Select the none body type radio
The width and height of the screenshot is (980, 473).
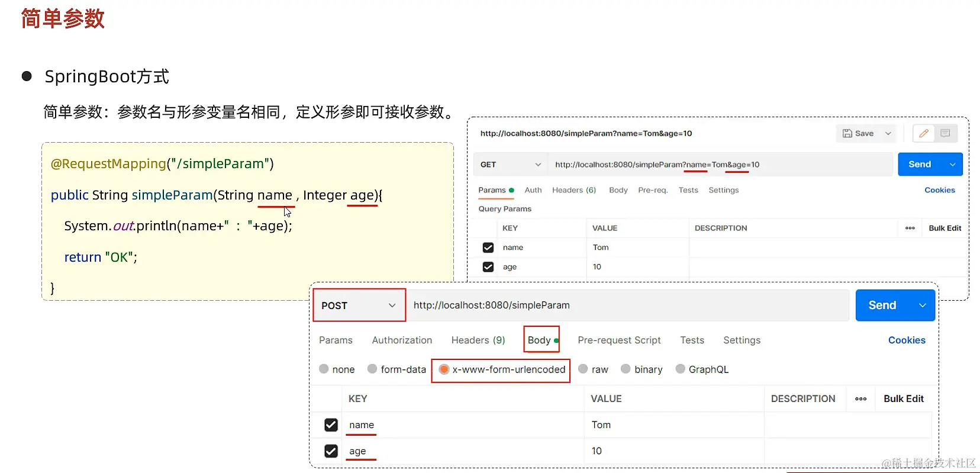pos(324,369)
